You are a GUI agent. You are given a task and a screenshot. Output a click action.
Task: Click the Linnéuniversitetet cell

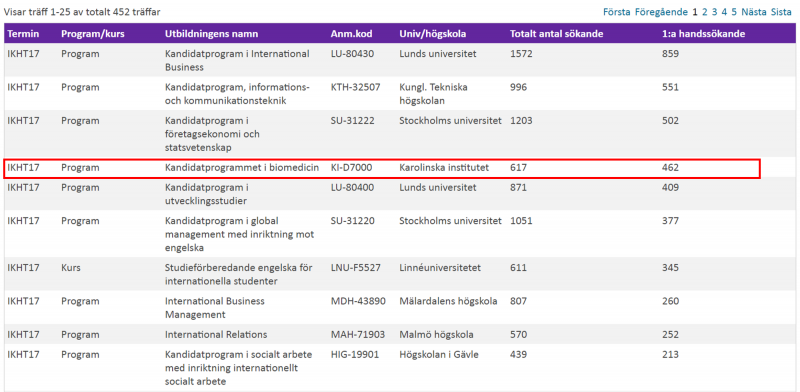click(440, 267)
